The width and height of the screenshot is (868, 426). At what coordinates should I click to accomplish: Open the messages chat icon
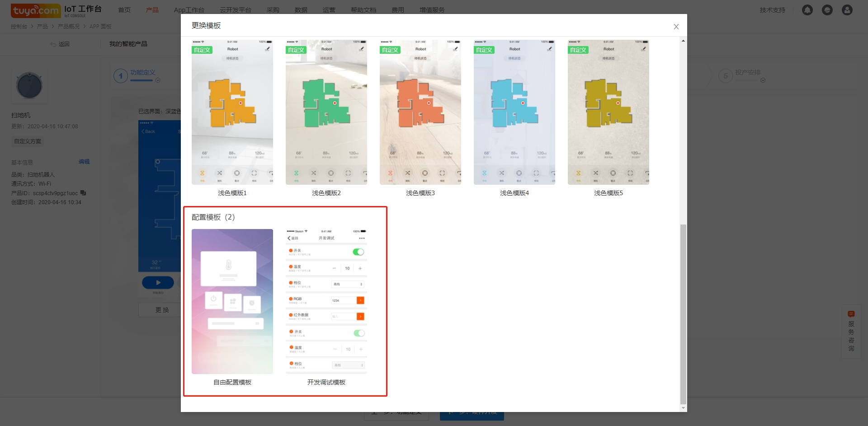(827, 10)
